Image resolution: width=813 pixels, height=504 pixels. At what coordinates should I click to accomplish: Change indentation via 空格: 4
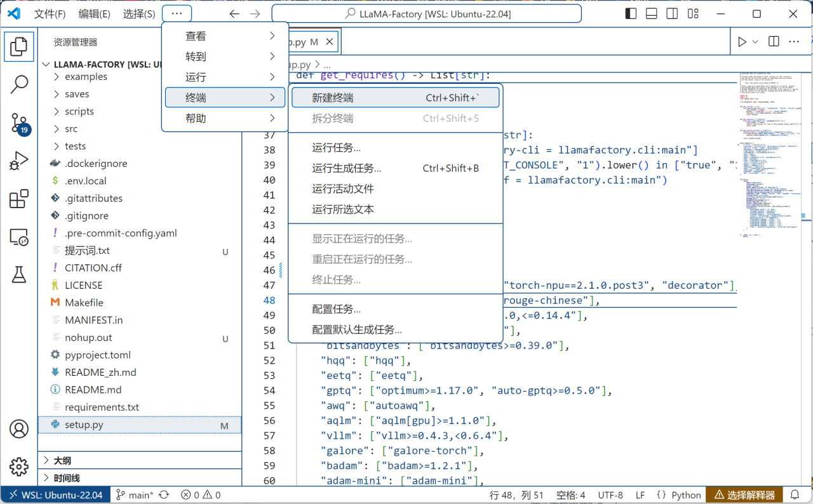point(570,495)
